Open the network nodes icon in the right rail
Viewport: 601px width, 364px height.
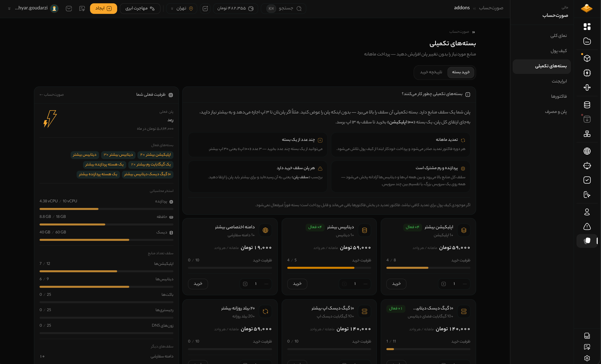(587, 134)
